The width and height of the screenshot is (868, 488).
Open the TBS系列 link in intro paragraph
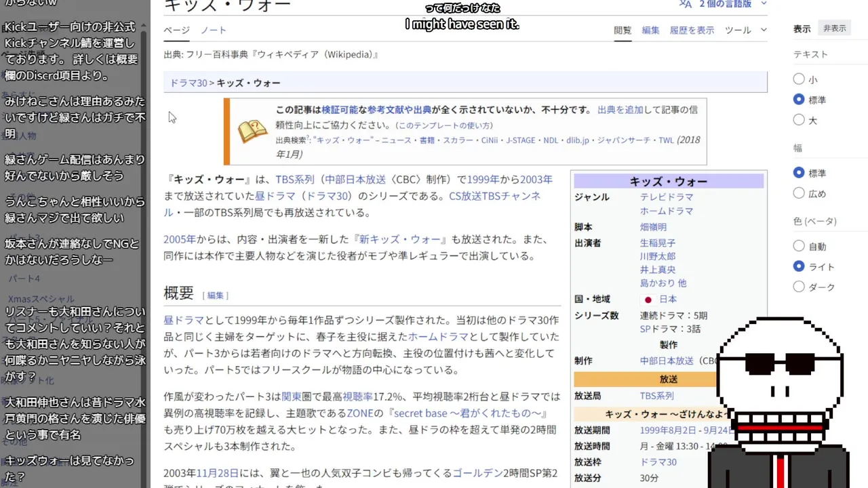pos(294,180)
